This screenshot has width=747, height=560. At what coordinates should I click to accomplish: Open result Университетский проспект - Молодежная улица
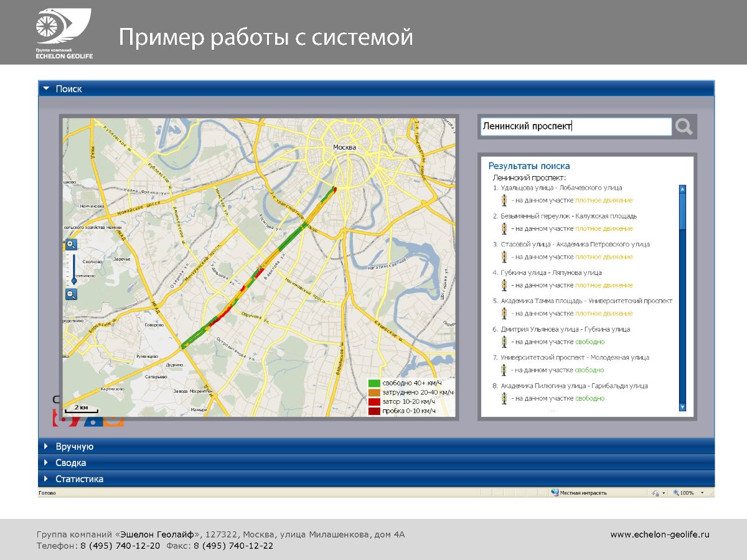click(575, 358)
